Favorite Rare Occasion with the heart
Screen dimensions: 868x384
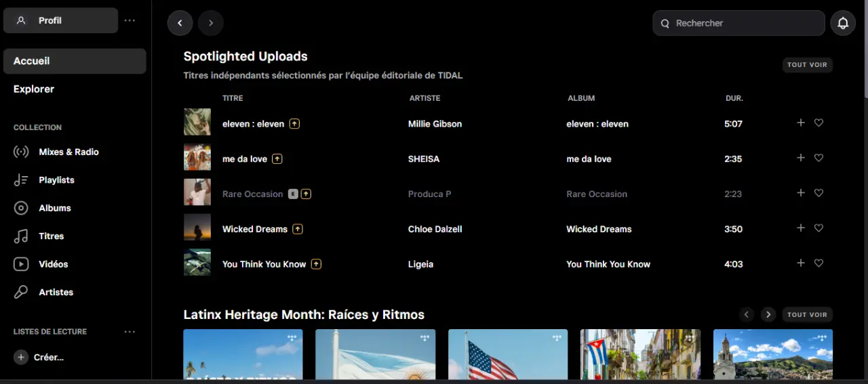[818, 193]
